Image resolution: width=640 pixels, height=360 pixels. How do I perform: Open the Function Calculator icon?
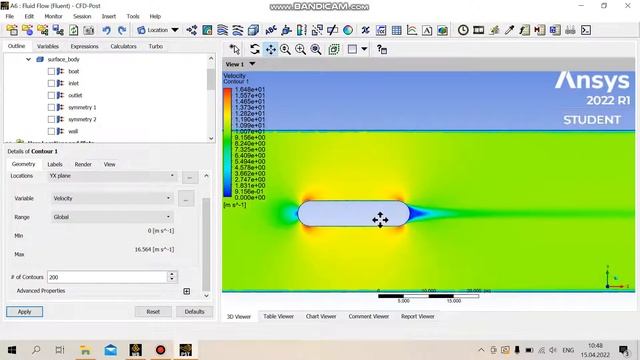pos(524,30)
